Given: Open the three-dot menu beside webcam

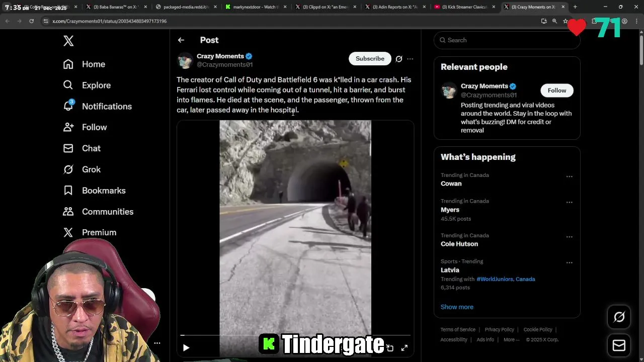Looking at the screenshot, I should [157, 343].
